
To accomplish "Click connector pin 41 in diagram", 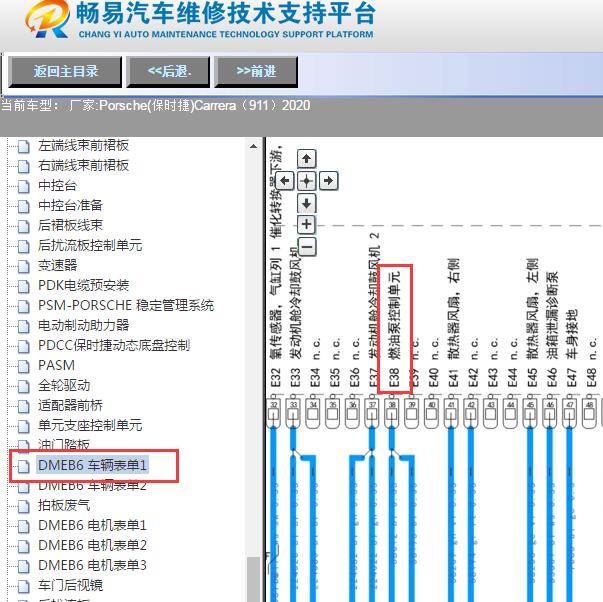I will tap(451, 414).
